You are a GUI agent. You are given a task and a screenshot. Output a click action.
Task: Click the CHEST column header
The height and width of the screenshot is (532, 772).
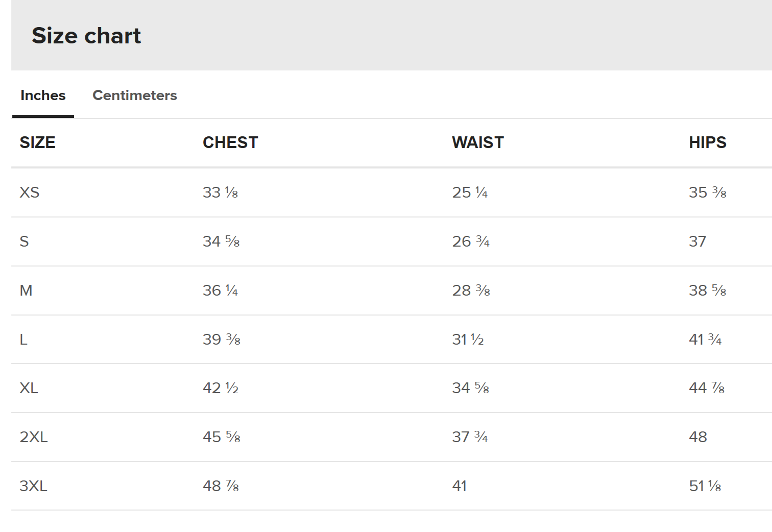(x=230, y=142)
